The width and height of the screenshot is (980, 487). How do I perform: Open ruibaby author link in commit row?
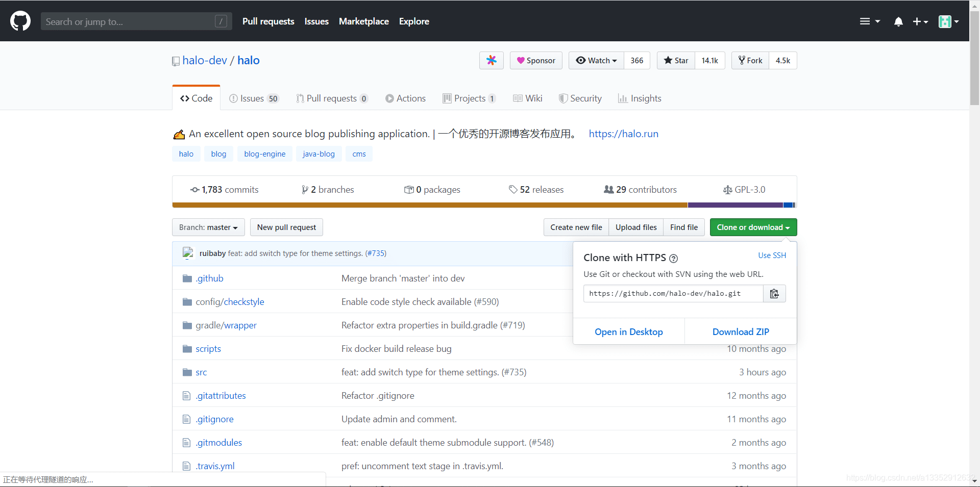212,253
